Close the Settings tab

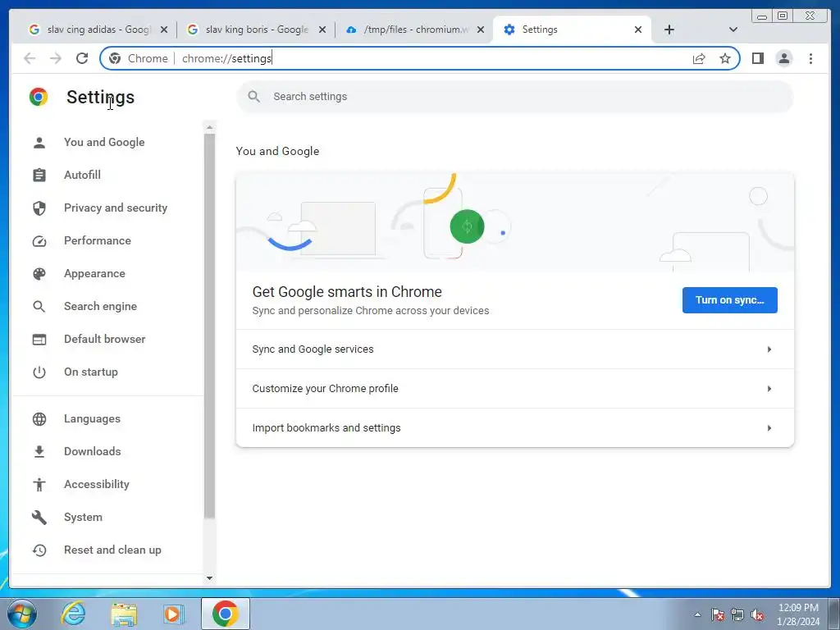638,30
